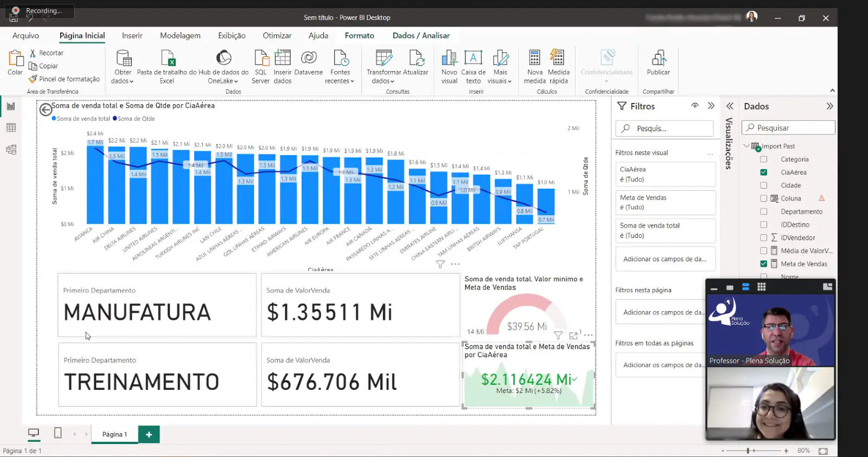The image size is (868, 457).
Task: Check the Departamento field
Action: point(764,211)
